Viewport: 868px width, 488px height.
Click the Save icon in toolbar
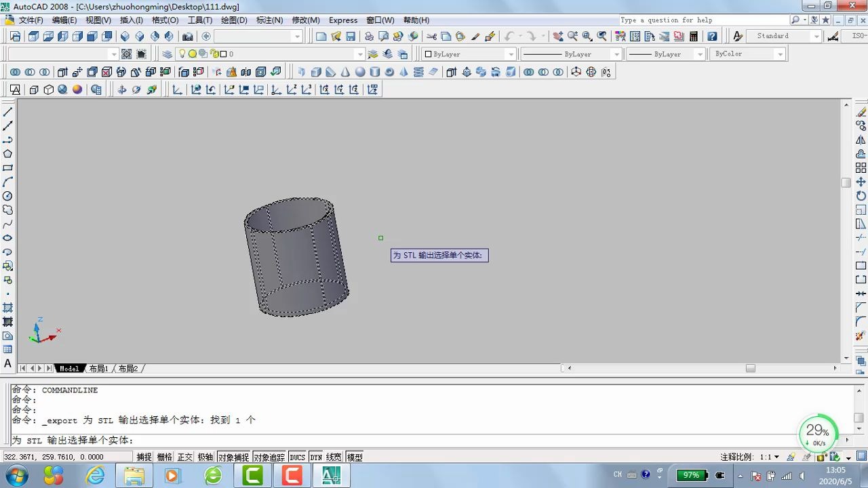pyautogui.click(x=351, y=37)
